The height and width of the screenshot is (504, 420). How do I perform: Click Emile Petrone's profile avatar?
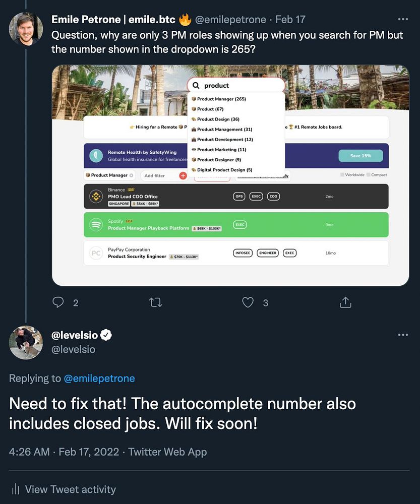pyautogui.click(x=26, y=29)
